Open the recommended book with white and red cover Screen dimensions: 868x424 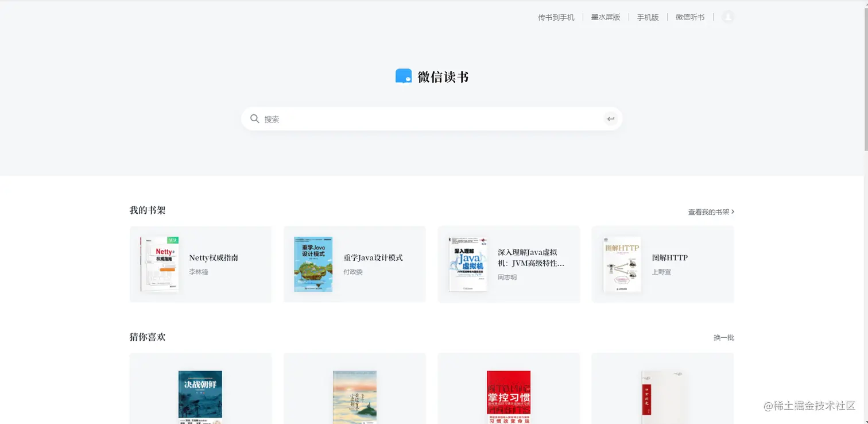click(663, 398)
